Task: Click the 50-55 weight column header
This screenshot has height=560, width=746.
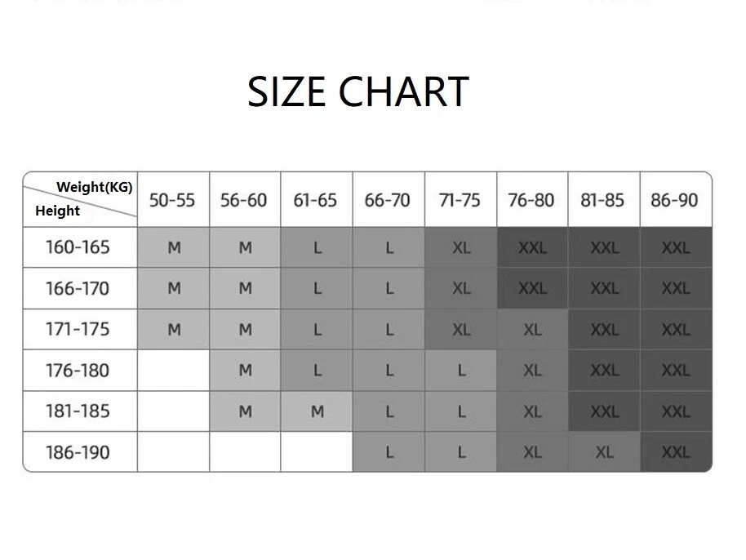Action: [172, 200]
